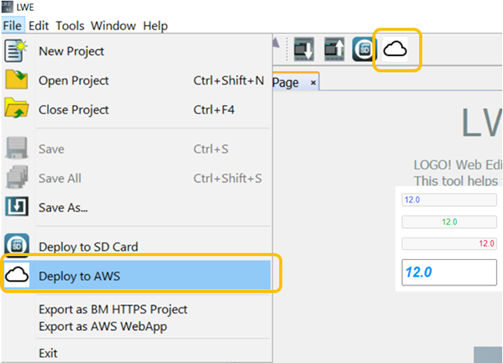Select Deploy to AWS menu entry
The width and height of the screenshot is (503, 363).
coord(136,276)
